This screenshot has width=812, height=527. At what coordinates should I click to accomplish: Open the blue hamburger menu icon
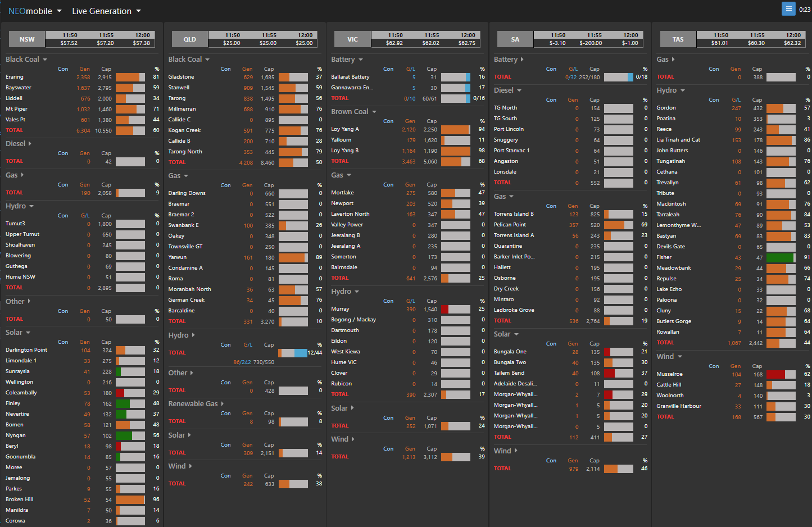point(788,8)
